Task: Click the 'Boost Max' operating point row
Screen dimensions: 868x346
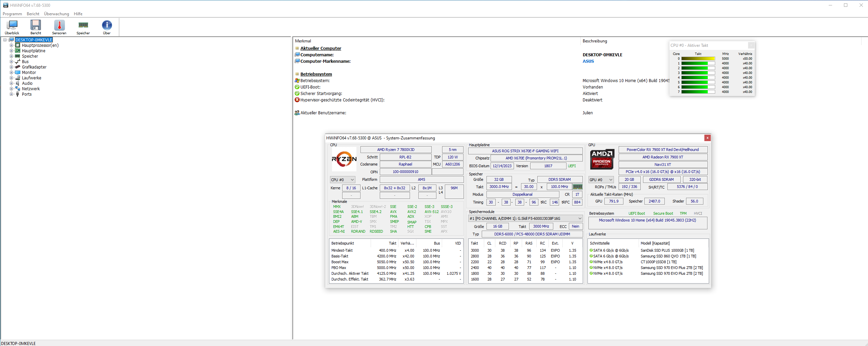Action: pos(396,262)
